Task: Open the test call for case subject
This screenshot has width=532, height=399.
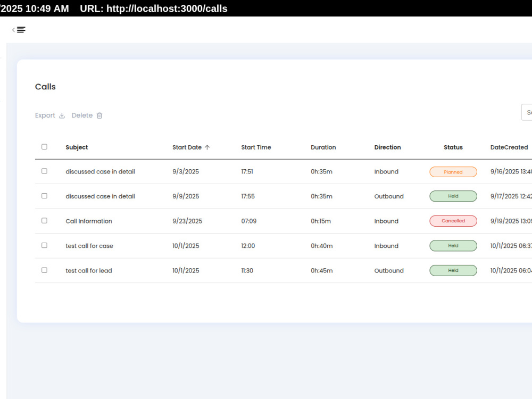Action: [89, 246]
